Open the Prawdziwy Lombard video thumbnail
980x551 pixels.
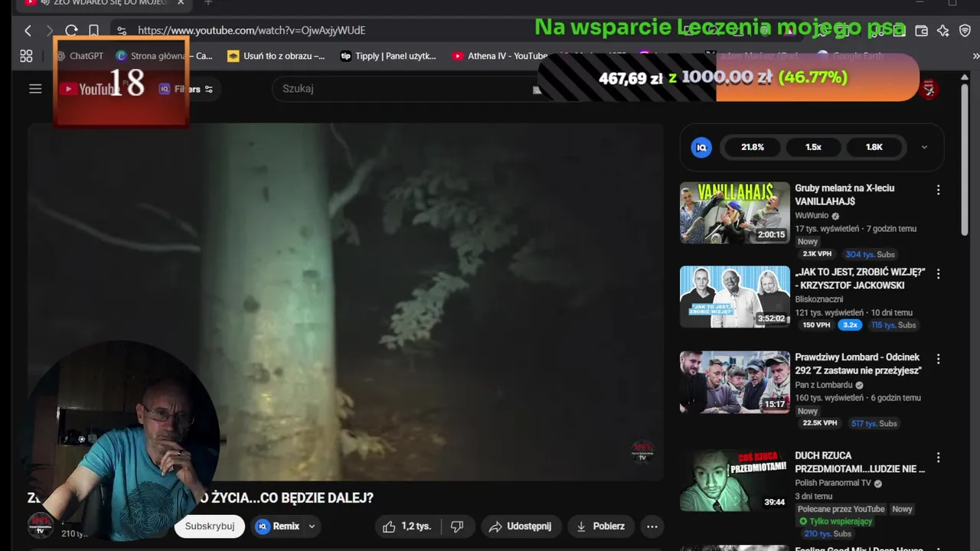coord(734,382)
